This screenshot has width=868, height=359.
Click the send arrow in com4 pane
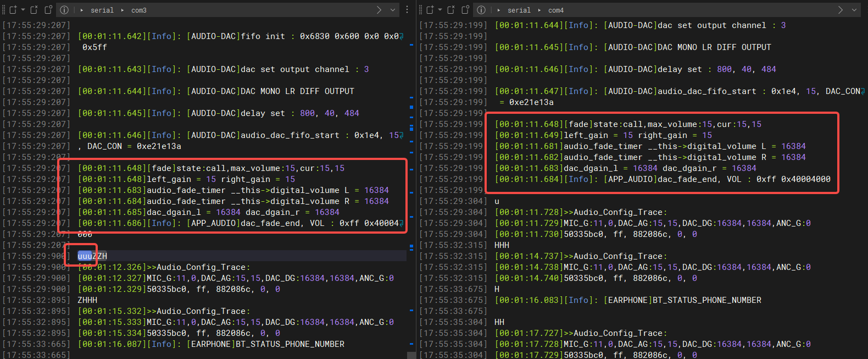click(x=841, y=10)
